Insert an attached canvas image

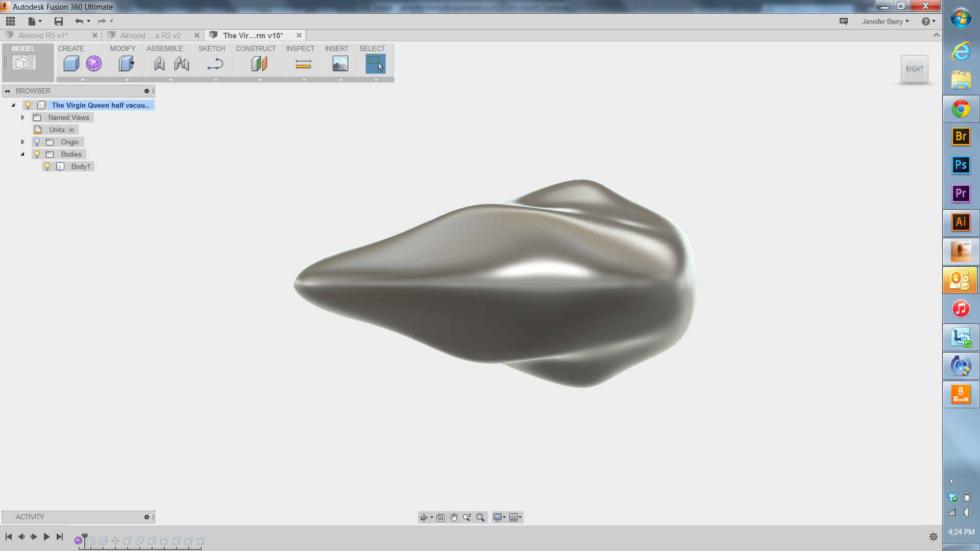(339, 63)
